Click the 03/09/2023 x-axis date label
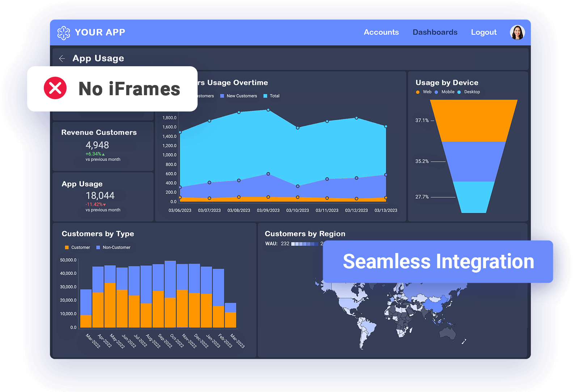This screenshot has width=579, height=392. coord(268,210)
